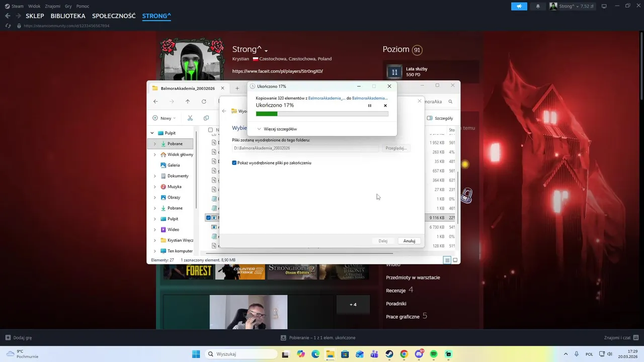Click Explorer up-one-level arrow
Image resolution: width=644 pixels, height=362 pixels.
click(188, 102)
